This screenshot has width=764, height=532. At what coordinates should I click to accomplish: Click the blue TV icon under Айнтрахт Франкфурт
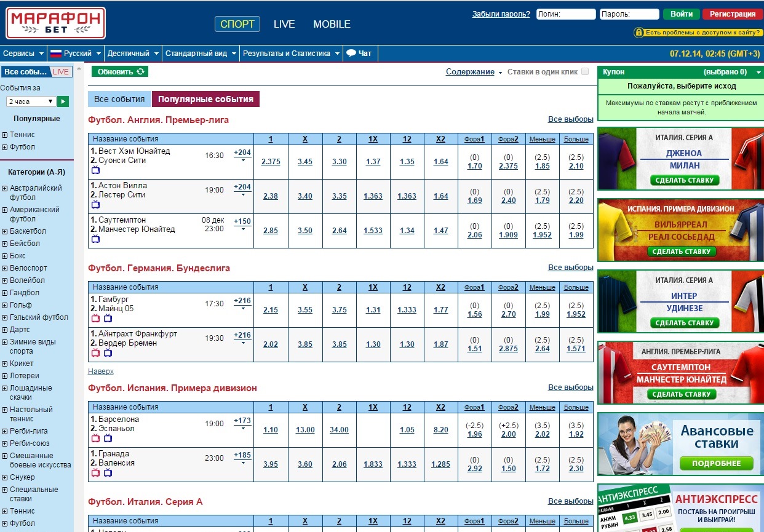(108, 353)
